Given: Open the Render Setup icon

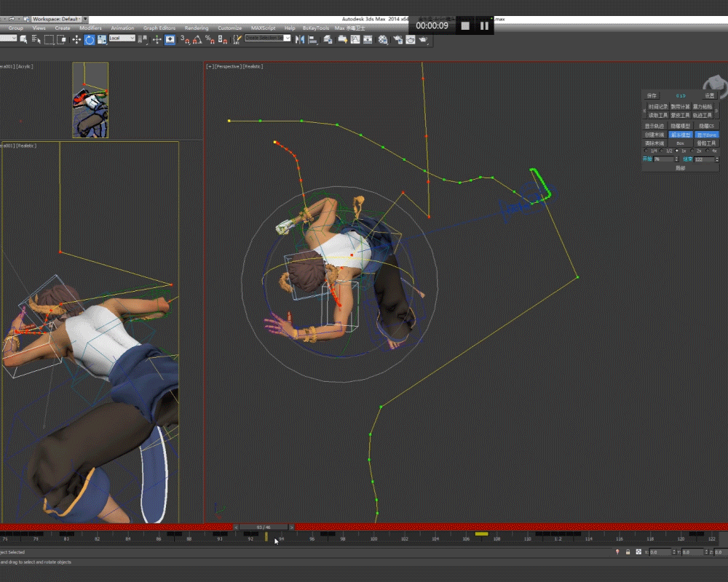Looking at the screenshot, I should pyautogui.click(x=398, y=40).
